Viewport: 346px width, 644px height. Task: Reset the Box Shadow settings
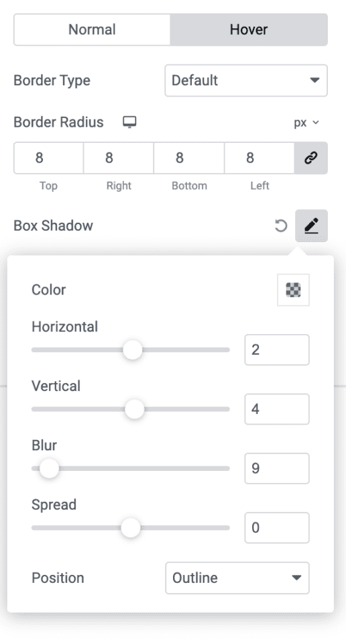[x=281, y=225]
